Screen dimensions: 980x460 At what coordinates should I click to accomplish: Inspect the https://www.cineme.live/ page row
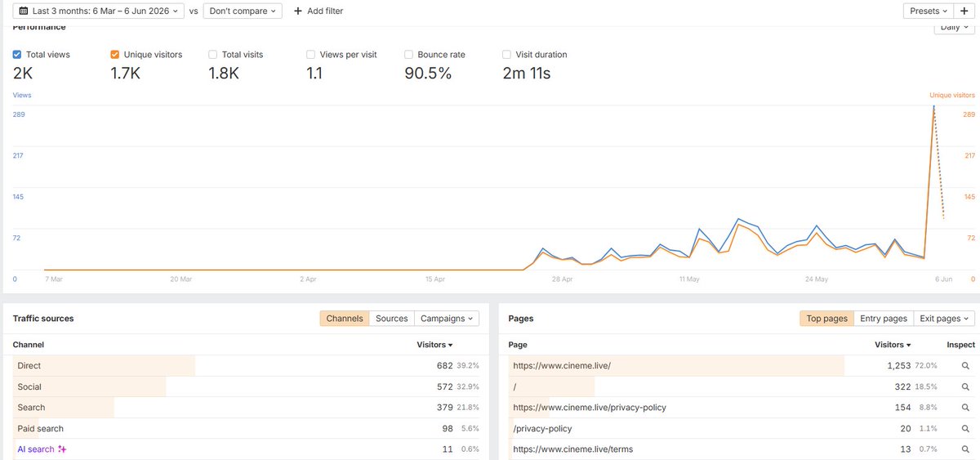pyautogui.click(x=964, y=366)
